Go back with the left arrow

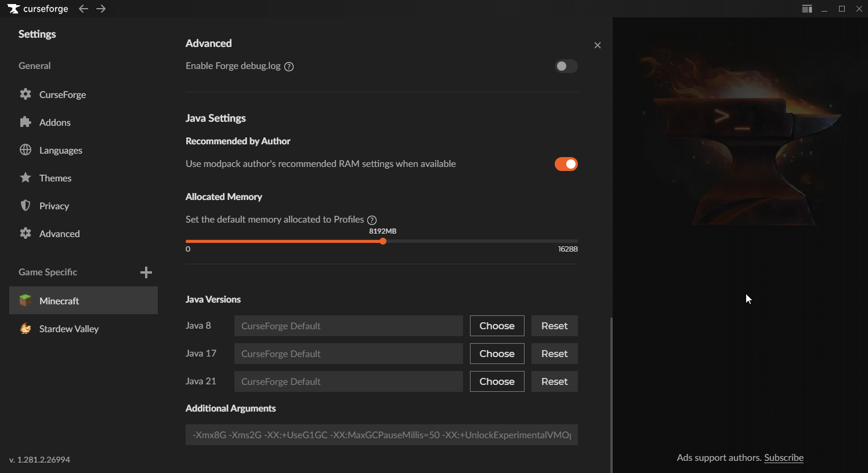tap(84, 9)
